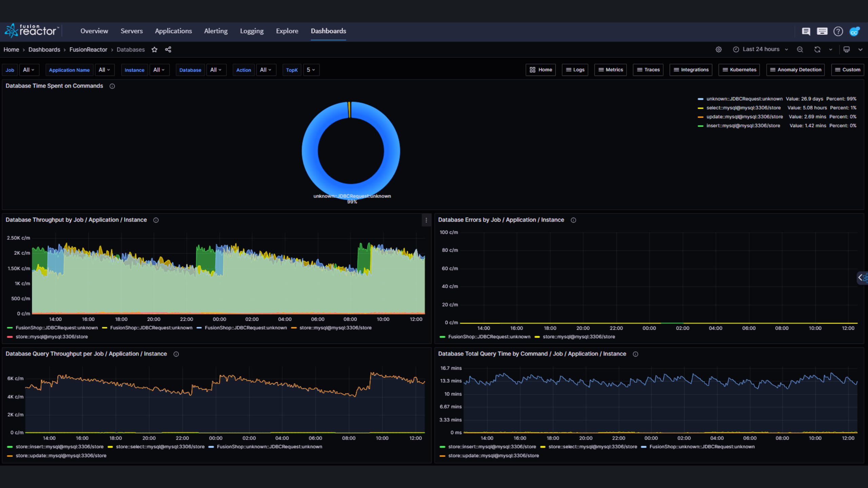The width and height of the screenshot is (868, 488).
Task: Share the dashboard via share icon
Action: (x=168, y=49)
